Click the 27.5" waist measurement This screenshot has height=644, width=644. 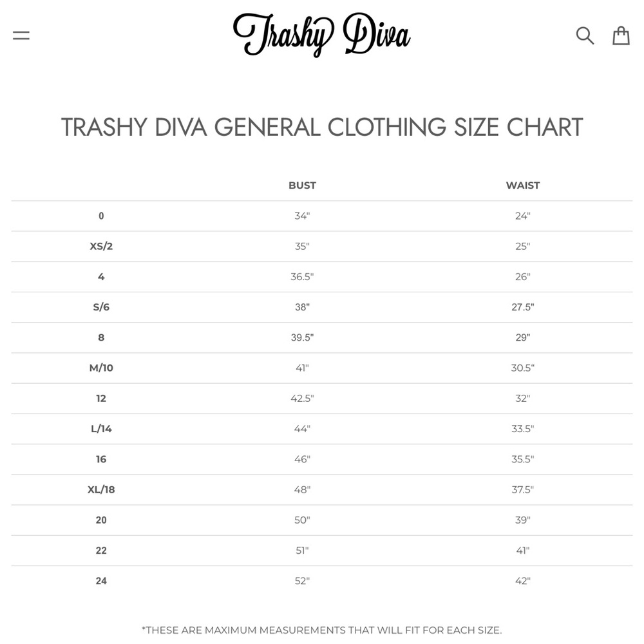[522, 307]
